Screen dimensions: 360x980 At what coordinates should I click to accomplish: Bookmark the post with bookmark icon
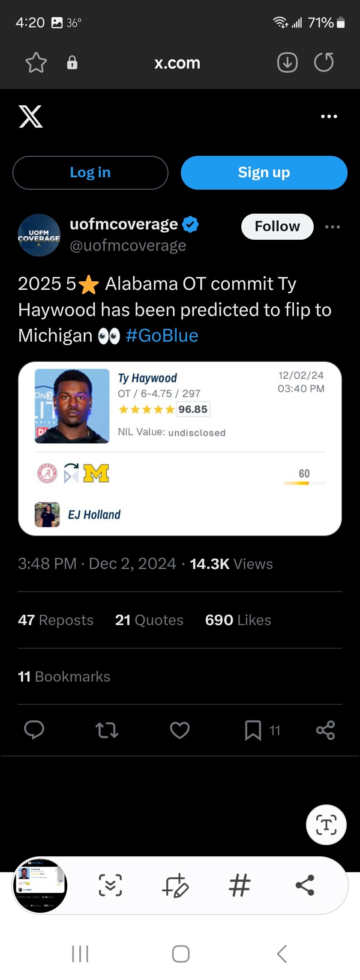pos(253,730)
